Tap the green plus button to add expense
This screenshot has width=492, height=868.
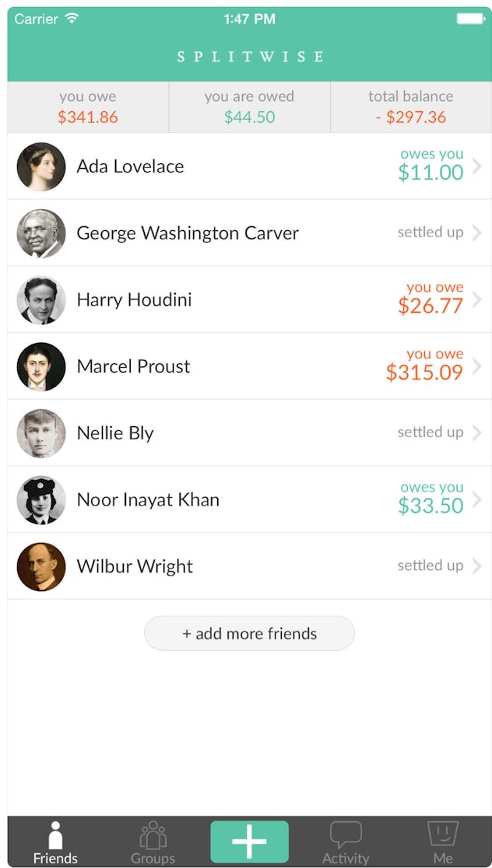(248, 841)
